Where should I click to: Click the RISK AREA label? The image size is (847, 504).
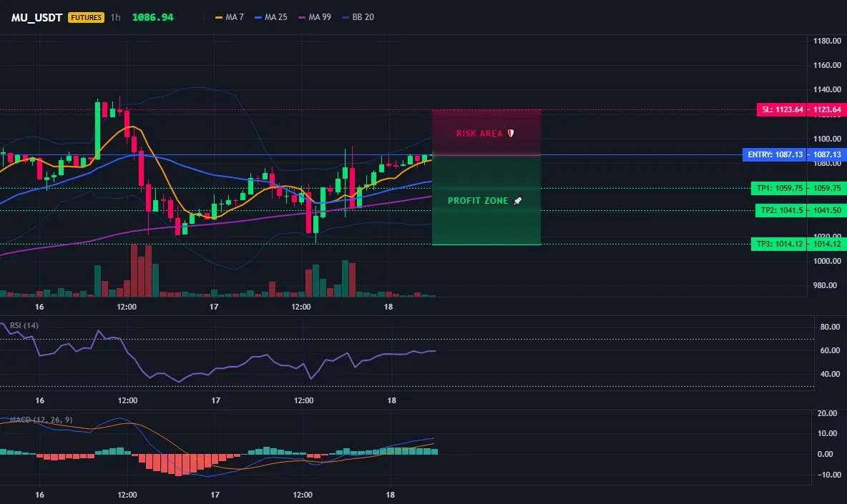pyautogui.click(x=479, y=133)
